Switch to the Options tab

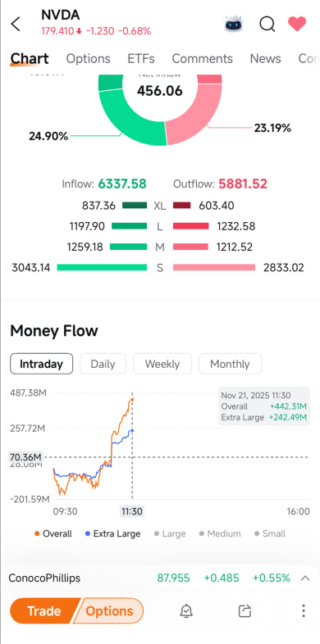point(88,59)
